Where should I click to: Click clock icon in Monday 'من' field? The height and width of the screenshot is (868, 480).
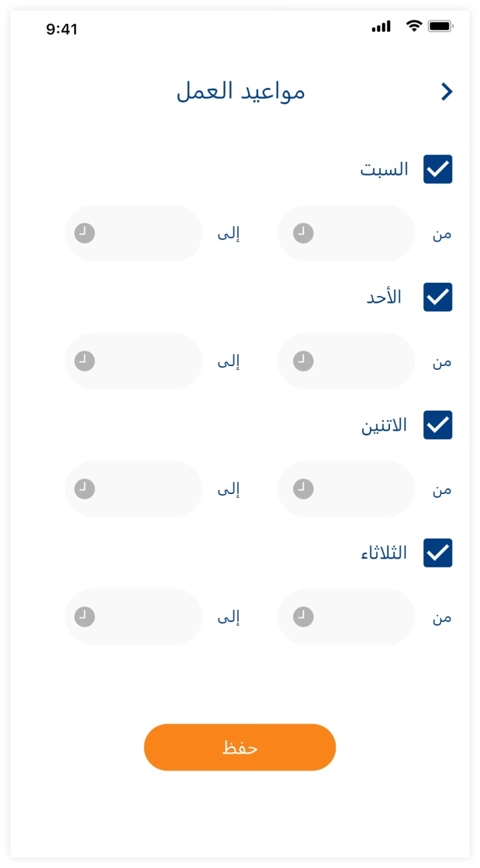pyautogui.click(x=303, y=489)
